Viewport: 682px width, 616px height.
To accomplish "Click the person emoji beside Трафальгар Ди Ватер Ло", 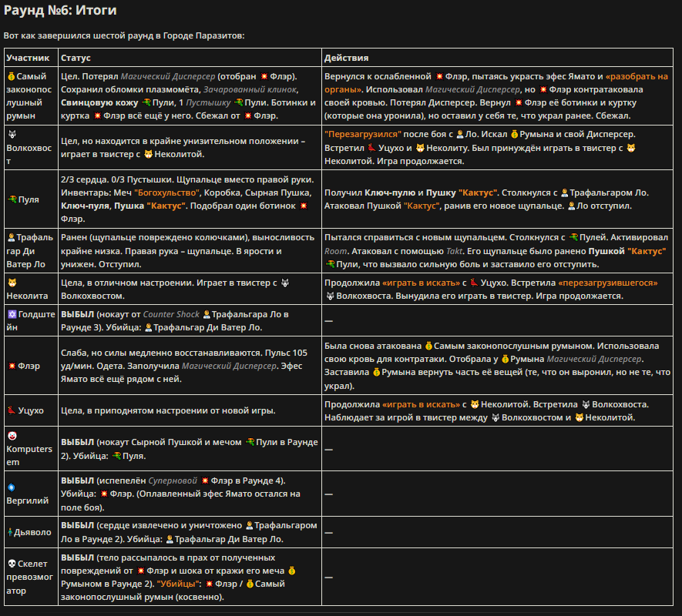I will coord(11,238).
